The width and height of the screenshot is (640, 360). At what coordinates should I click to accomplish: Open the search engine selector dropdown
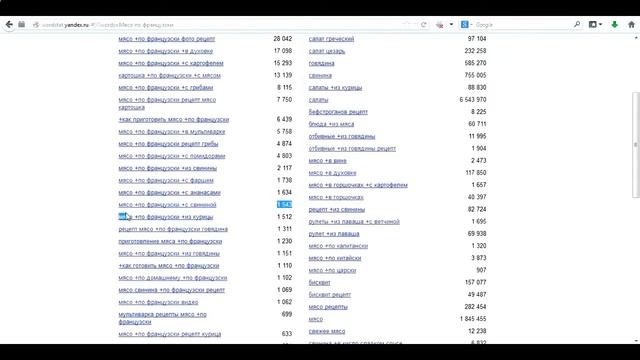(466, 24)
